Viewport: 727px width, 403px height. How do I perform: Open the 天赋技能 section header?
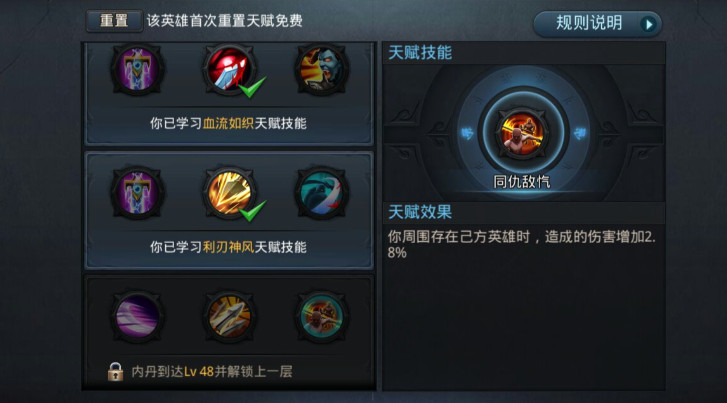point(420,52)
